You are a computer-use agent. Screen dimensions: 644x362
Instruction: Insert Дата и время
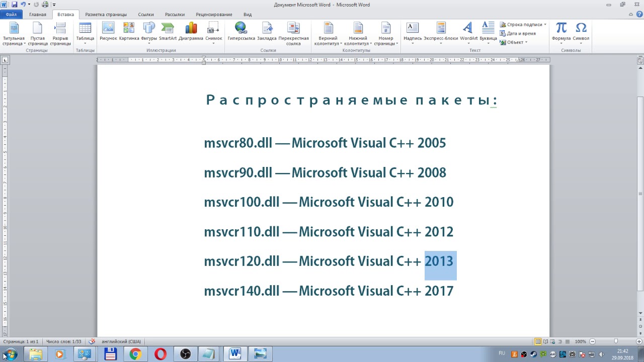(x=518, y=34)
